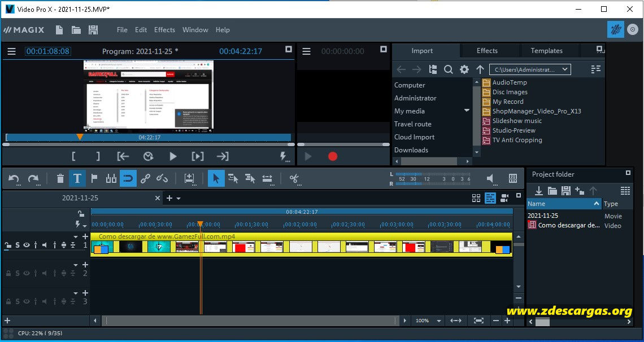Image resolution: width=644 pixels, height=342 pixels.
Task: Switch to scene overview grid view
Action: 476,198
